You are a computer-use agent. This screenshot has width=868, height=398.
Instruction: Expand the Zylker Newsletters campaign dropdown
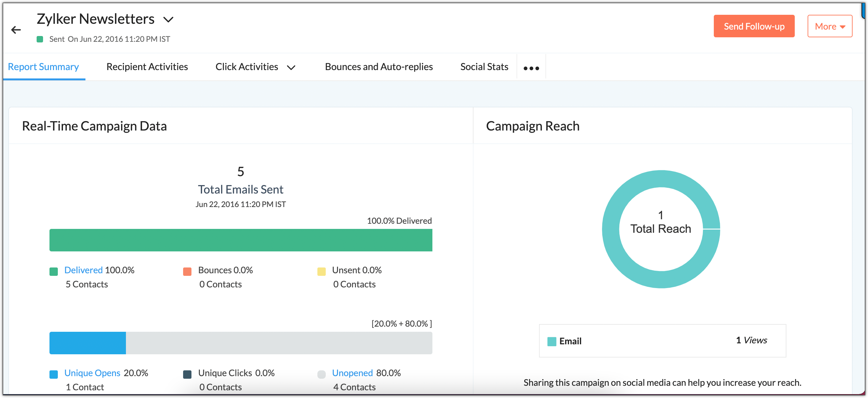(x=168, y=20)
